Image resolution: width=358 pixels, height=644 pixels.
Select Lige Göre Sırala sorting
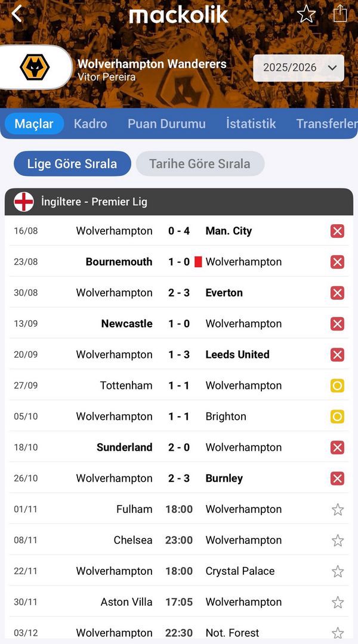pos(72,163)
